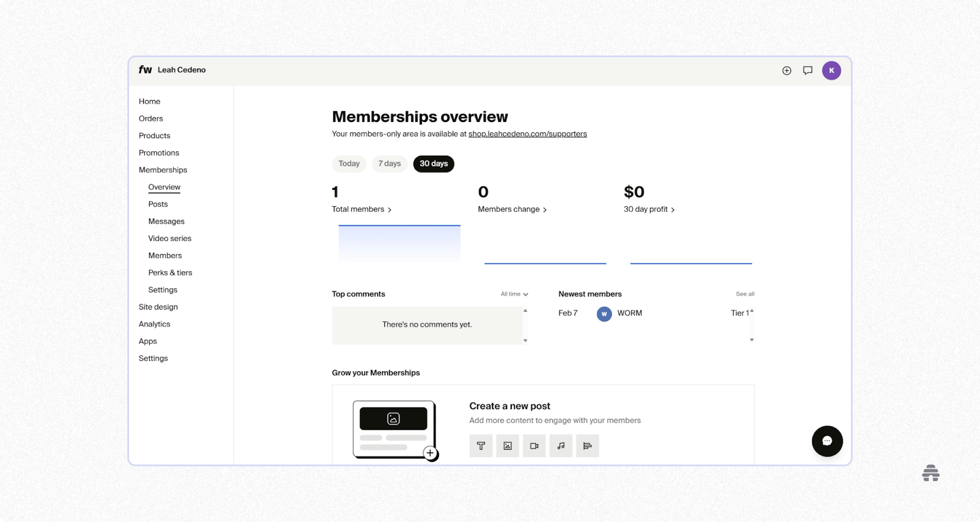Enable the 30 days filter
Screen dimensions: 980x522
(x=433, y=163)
